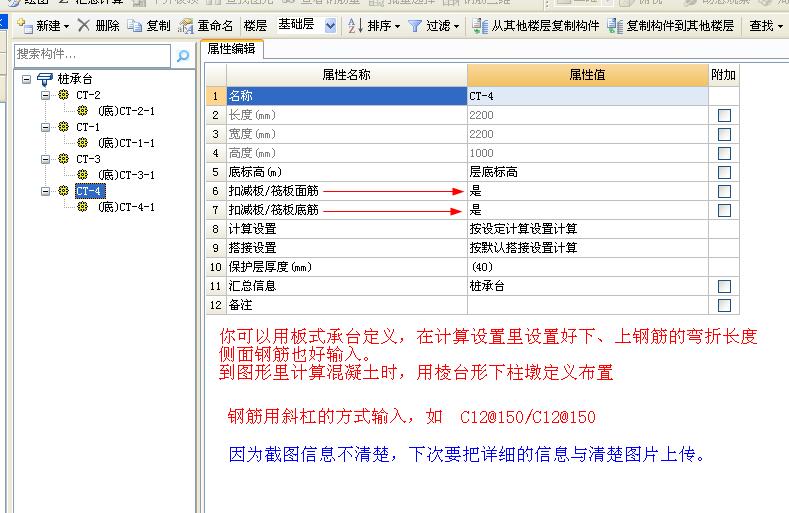Select tree item (底)CT-2-1
The width and height of the screenshot is (789, 513).
(x=126, y=111)
